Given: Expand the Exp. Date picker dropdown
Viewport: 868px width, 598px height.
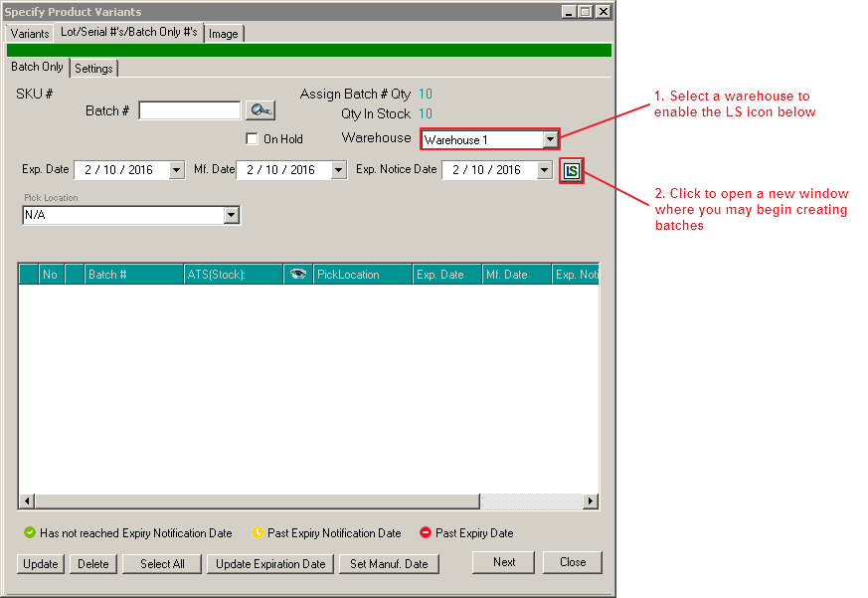Looking at the screenshot, I should click(x=176, y=170).
